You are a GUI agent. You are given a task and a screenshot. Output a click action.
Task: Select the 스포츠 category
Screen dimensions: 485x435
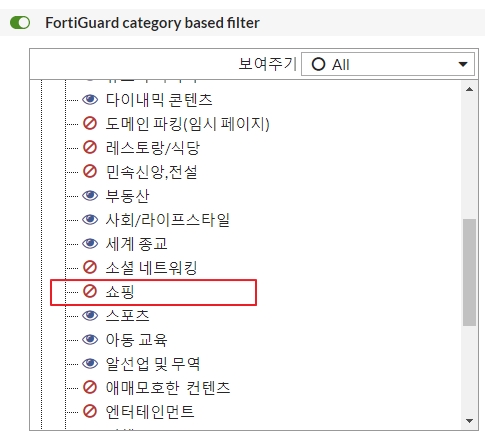(x=127, y=316)
